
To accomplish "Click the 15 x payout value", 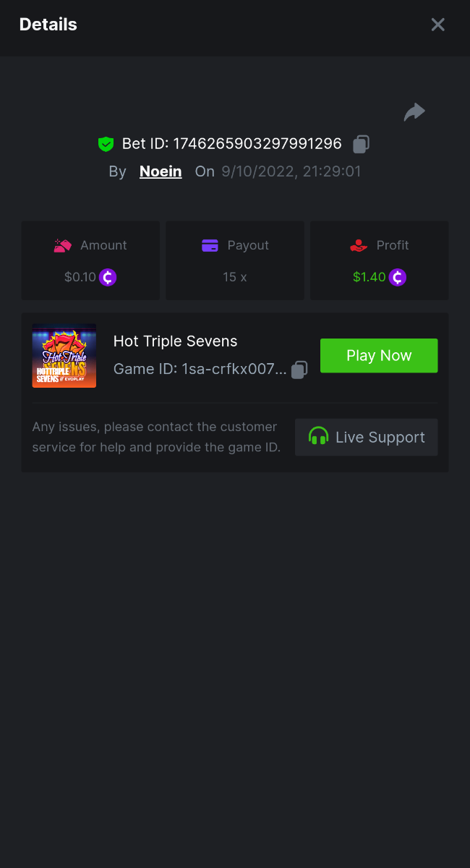I will click(x=235, y=277).
